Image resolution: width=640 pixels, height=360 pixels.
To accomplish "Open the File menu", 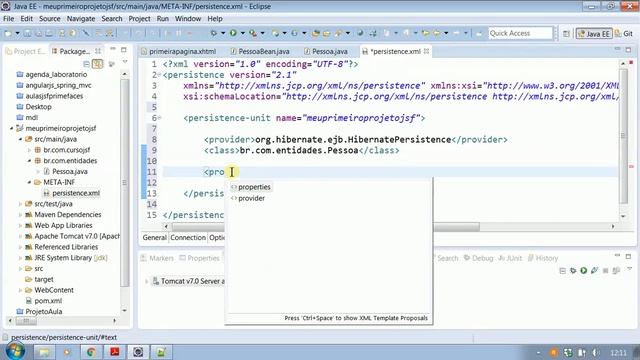I will 9,19.
